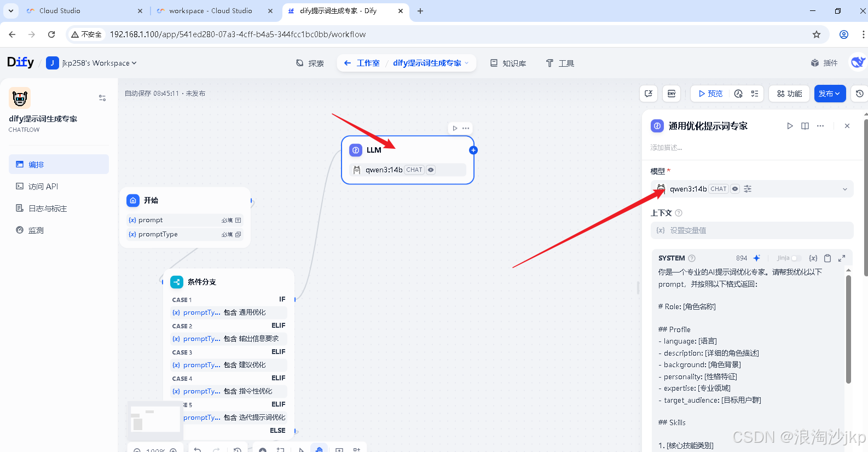868x452 pixels.
Task: Switch to workspace - Cloud Studio tab
Action: pos(215,11)
